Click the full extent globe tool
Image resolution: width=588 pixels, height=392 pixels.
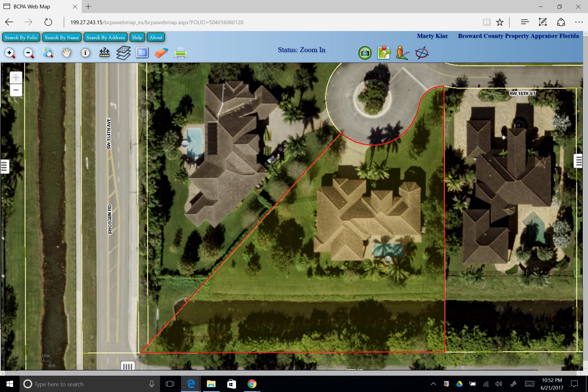pyautogui.click(x=48, y=53)
